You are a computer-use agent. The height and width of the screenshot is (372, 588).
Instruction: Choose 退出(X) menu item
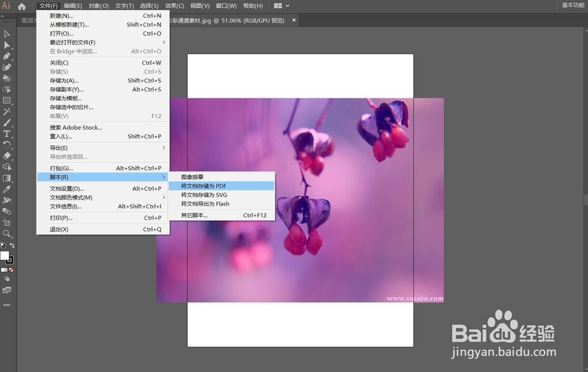103,230
